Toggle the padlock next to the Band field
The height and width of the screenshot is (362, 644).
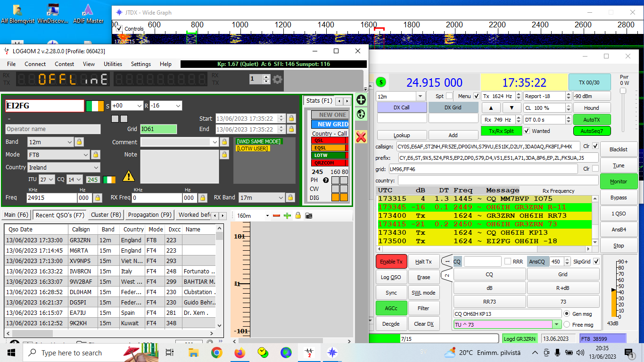coord(79,142)
